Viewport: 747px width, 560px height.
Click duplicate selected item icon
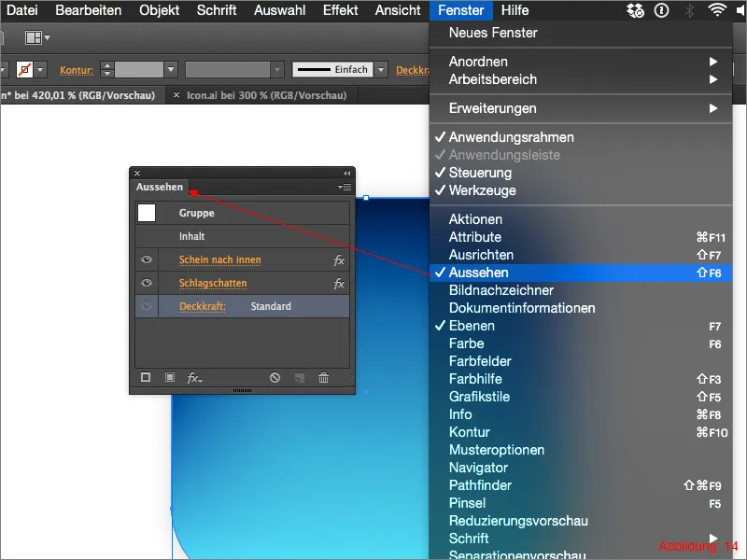coord(300,378)
